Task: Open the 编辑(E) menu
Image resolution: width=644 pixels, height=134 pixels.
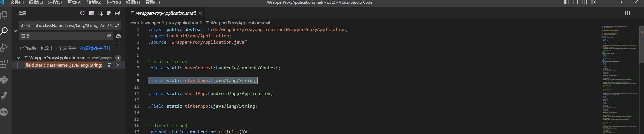Action: (36, 2)
